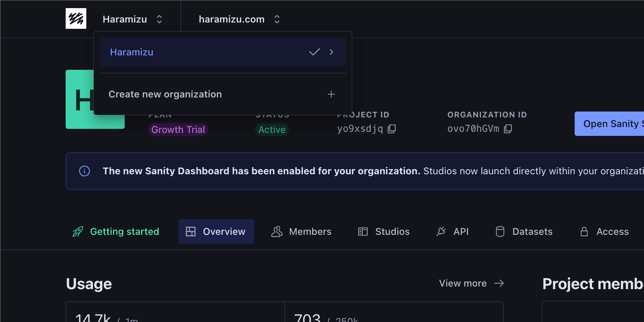This screenshot has width=644, height=322.
Task: Click the rocket icon for Getting started
Action: coord(78,232)
